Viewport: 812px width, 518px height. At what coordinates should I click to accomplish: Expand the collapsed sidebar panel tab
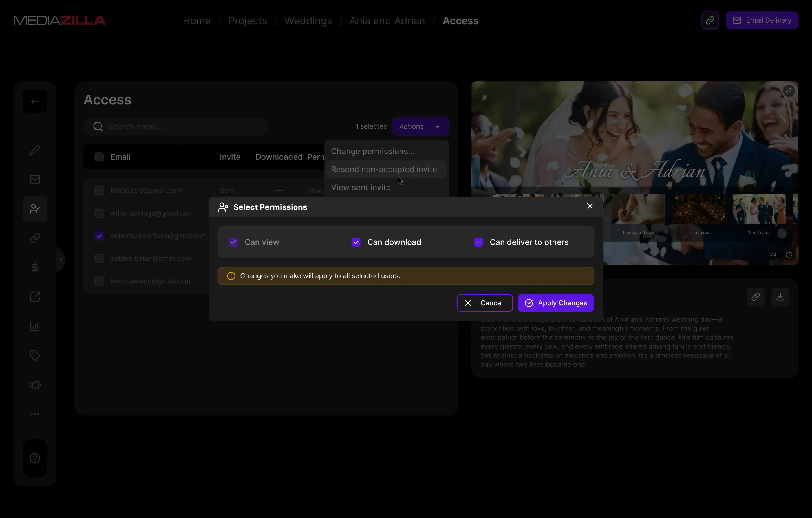click(60, 259)
